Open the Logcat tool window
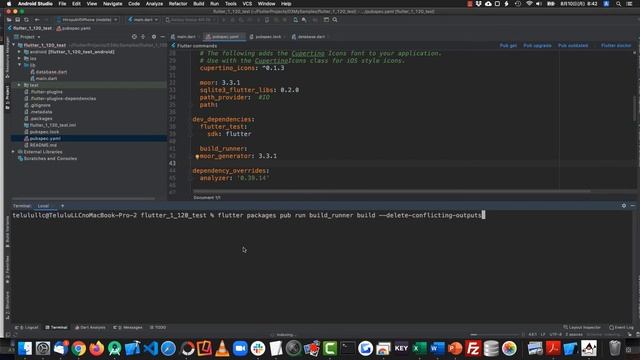Image resolution: width=640 pixels, height=360 pixels. tap(27, 327)
